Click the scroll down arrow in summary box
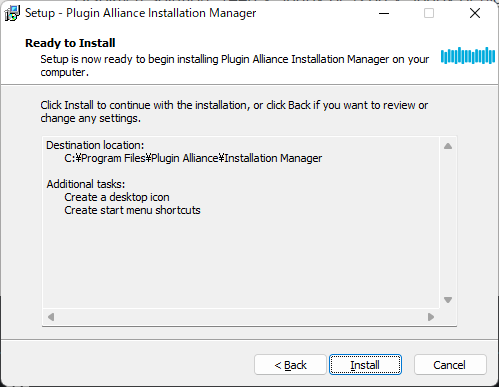Screen dimensions: 499x387 (448, 300)
